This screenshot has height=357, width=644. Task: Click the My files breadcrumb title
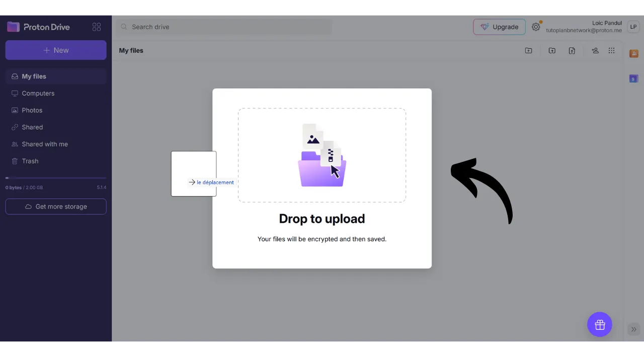pyautogui.click(x=131, y=51)
